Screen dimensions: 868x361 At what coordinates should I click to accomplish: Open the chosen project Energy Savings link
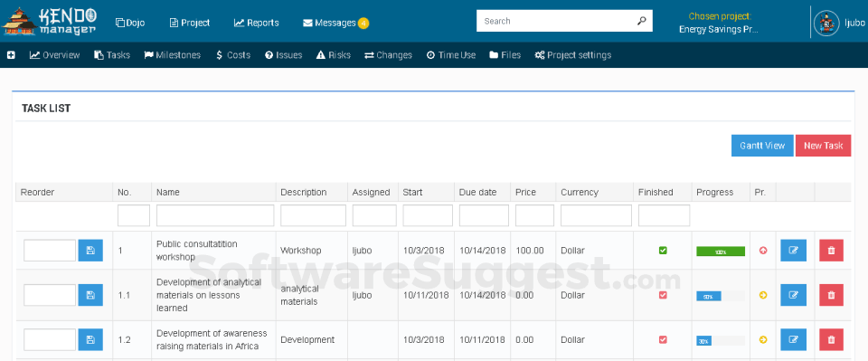pos(719,29)
